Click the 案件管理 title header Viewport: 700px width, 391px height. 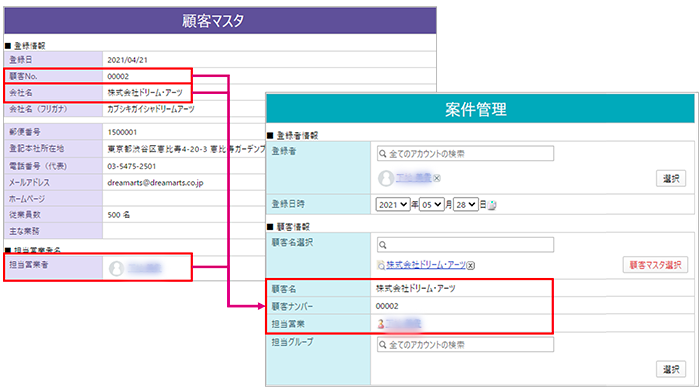476,109
